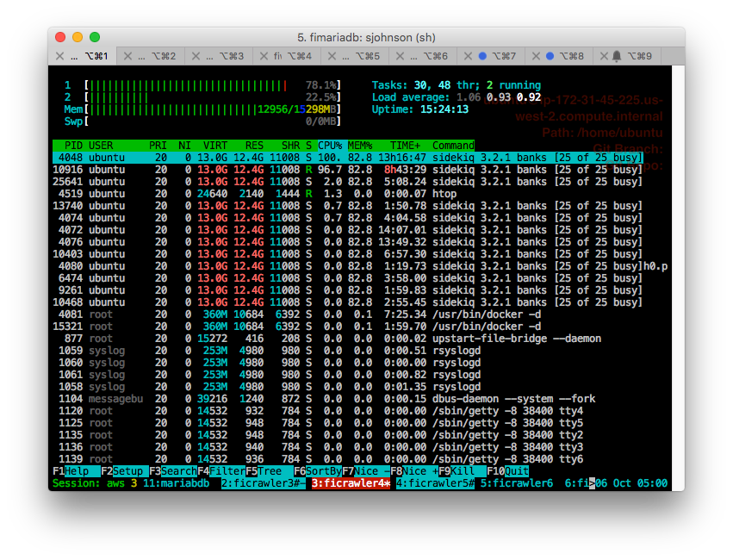
Task: Select tmux window 2:ficrawler3 in status bar
Action: (264, 482)
